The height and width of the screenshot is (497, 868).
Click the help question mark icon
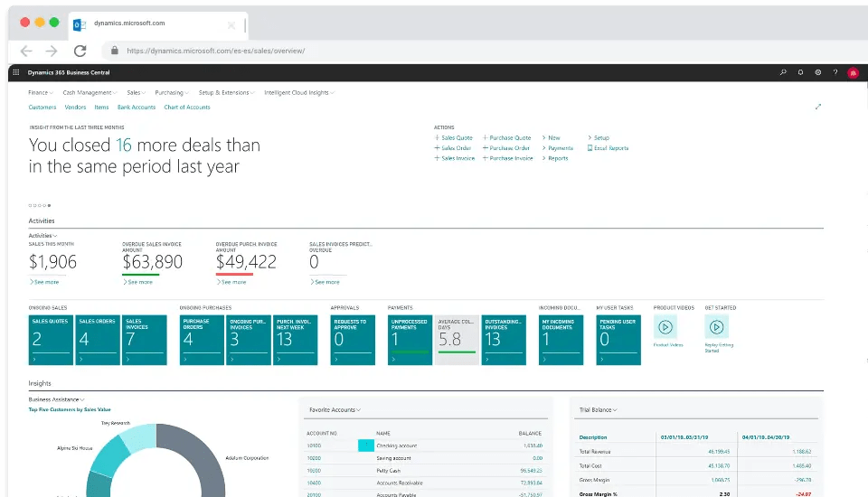pyautogui.click(x=835, y=72)
